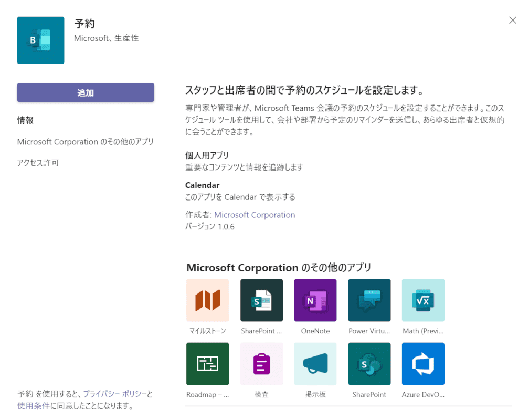Select the 検査 clipboard app icon
This screenshot has width=529, height=420.
261,364
